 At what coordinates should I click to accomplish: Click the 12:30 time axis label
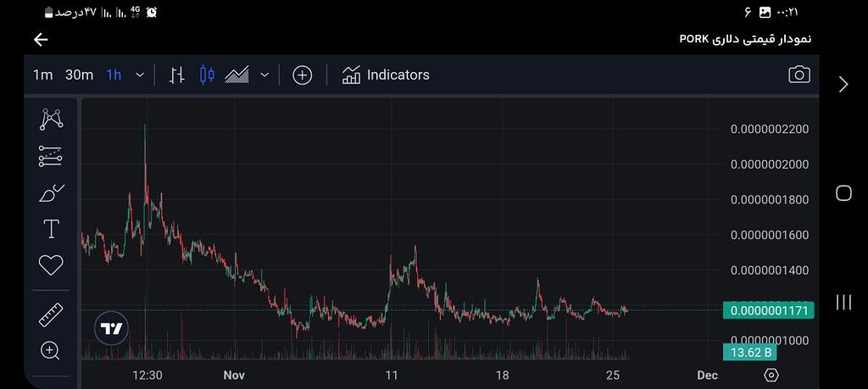pyautogui.click(x=147, y=375)
